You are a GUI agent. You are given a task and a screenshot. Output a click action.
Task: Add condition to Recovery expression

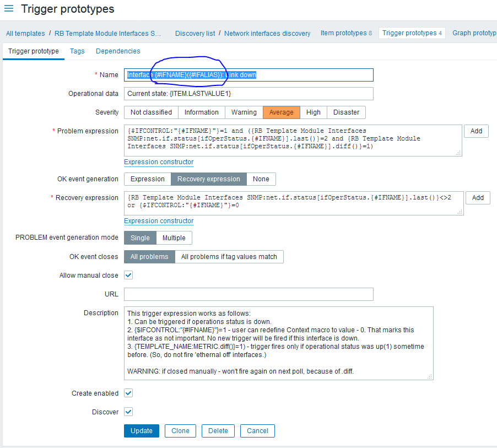478,198
